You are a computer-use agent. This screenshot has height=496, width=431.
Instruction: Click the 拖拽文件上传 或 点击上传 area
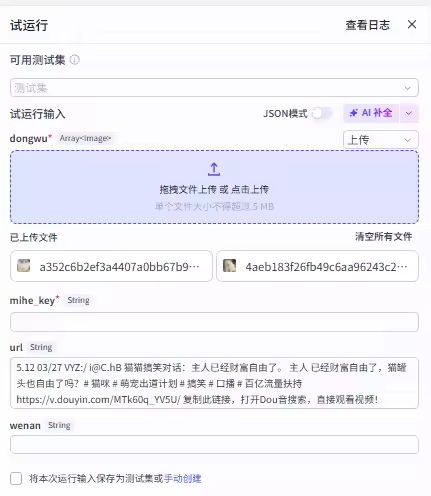[214, 187]
